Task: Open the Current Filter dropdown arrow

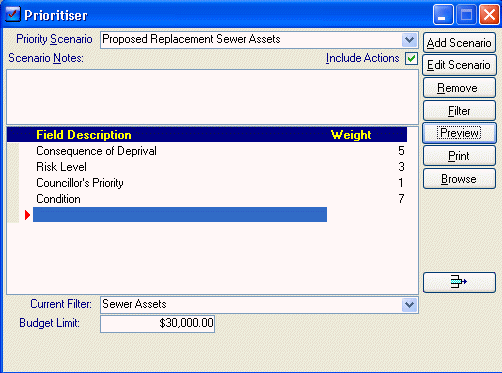Action: coord(409,305)
